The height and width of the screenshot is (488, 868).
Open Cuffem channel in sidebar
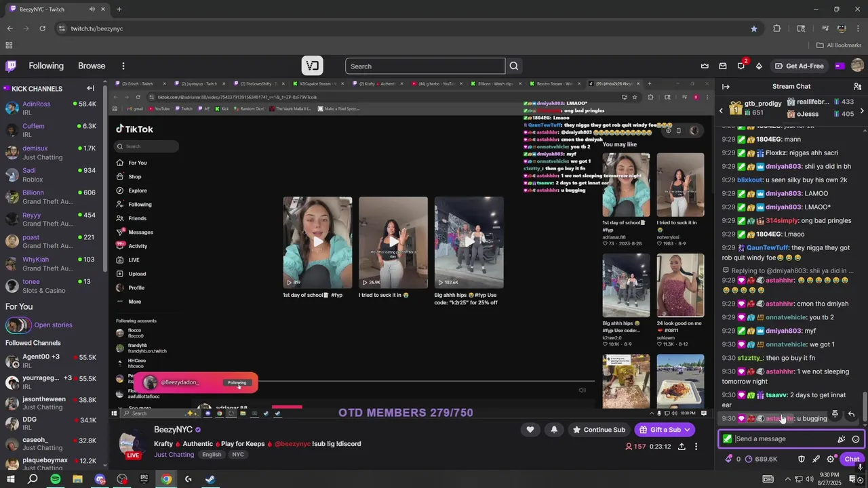coord(52,130)
